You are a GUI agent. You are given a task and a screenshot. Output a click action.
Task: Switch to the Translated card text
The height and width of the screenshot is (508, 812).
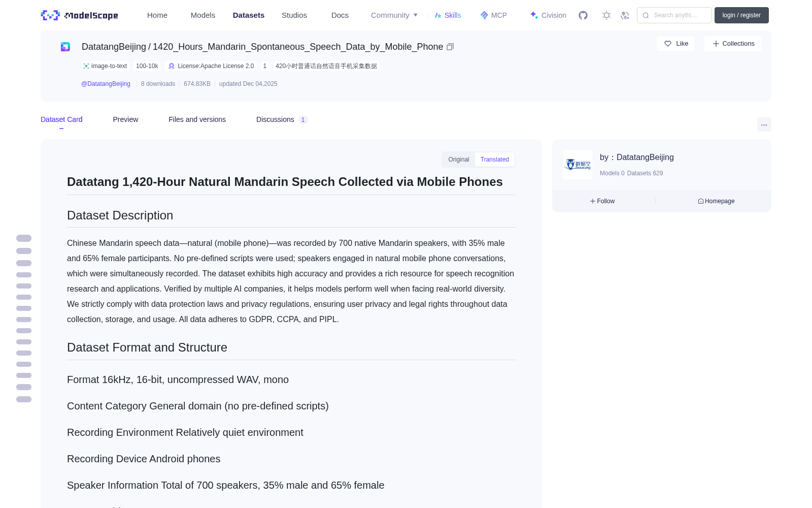pos(495,160)
